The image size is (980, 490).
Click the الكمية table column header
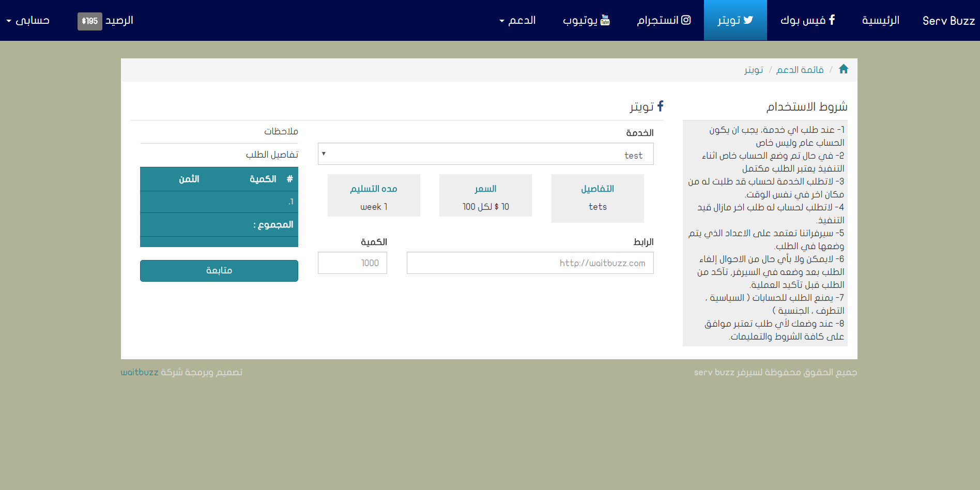point(263,179)
